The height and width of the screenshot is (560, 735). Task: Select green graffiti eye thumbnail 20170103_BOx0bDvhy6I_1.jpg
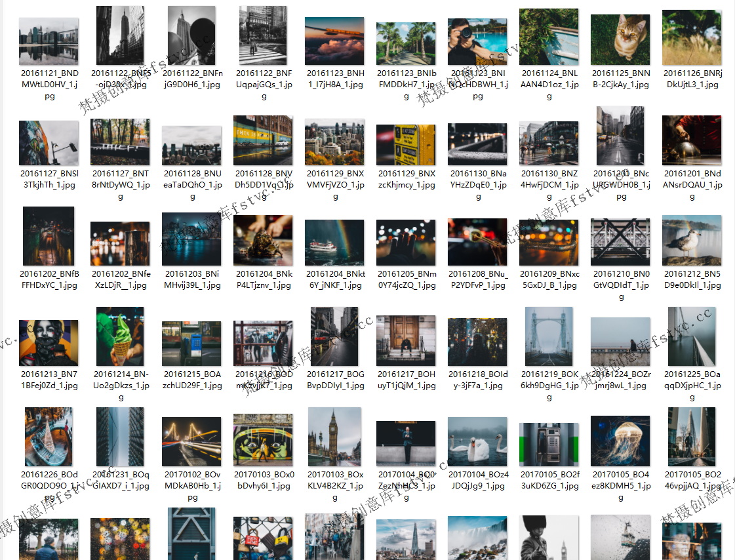[x=263, y=440]
